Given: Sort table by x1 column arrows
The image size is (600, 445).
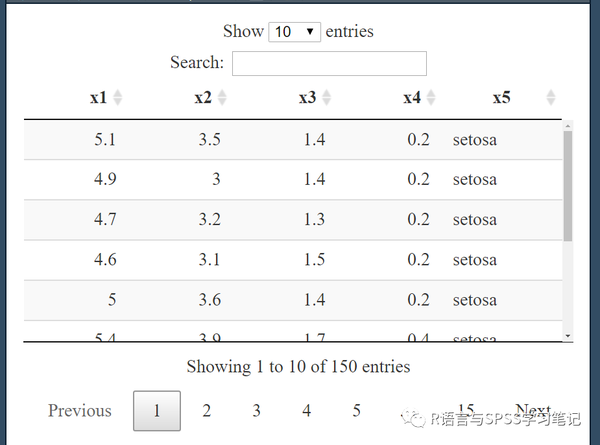Looking at the screenshot, I should click(117, 98).
